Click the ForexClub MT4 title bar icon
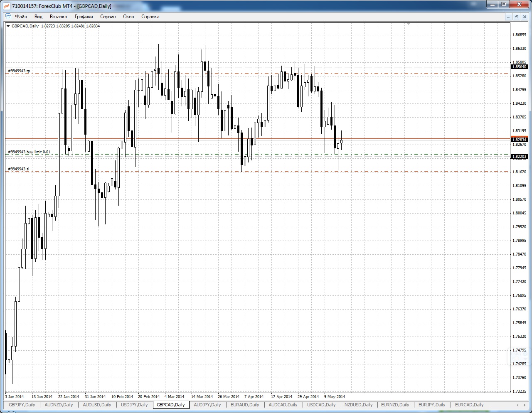 6,6
